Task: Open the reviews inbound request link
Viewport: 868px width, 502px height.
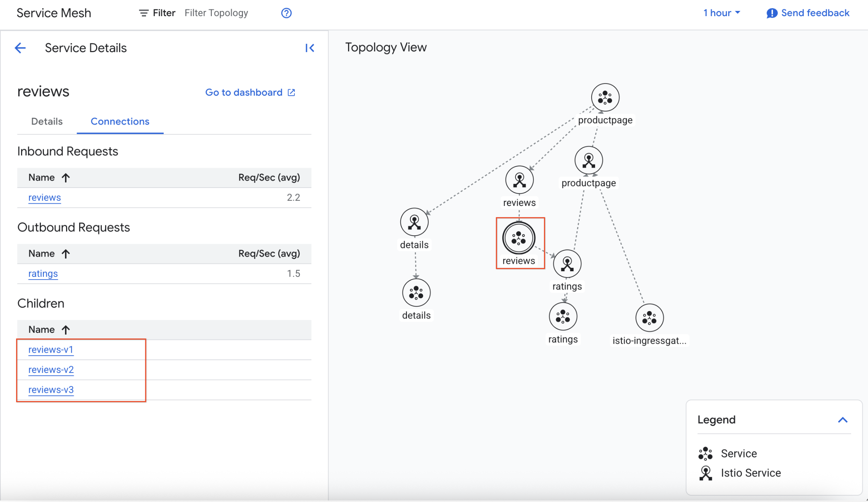Action: (45, 198)
